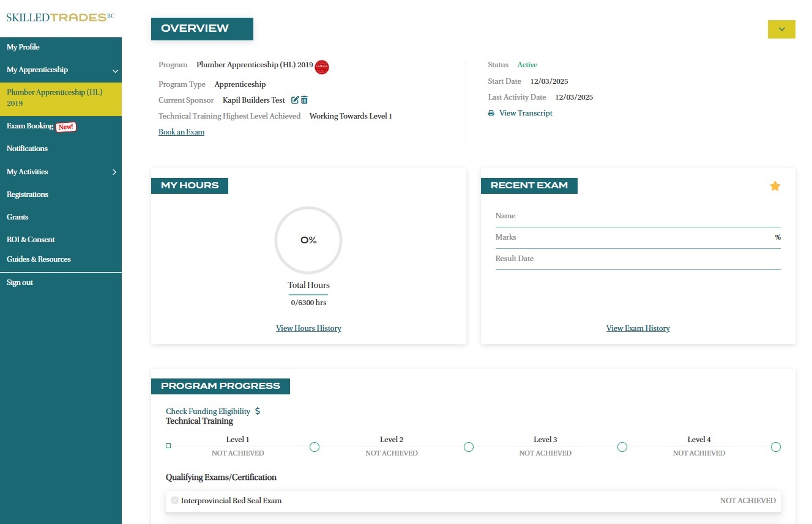The width and height of the screenshot is (812, 524).
Task: Open My Profile from the sidebar
Action: coord(23,47)
